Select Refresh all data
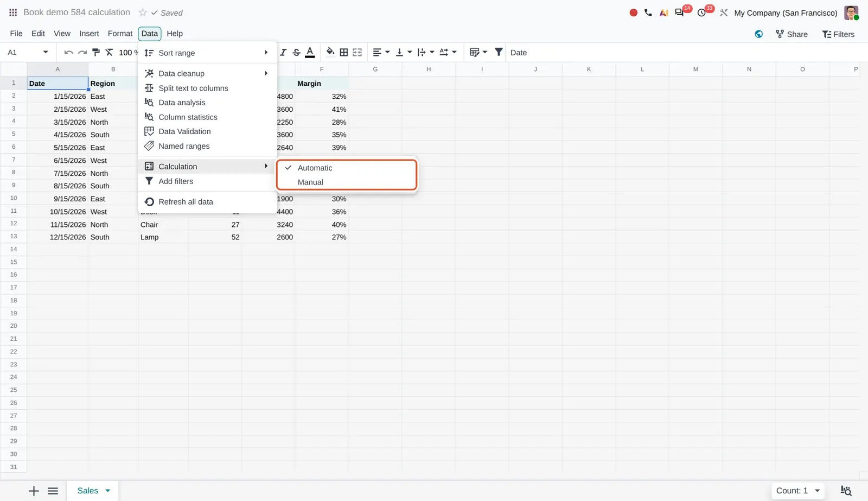This screenshot has width=868, height=501. pos(207,202)
